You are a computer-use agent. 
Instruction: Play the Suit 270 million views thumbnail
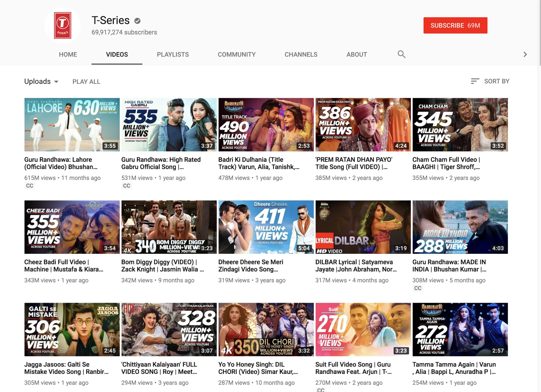pos(363,330)
